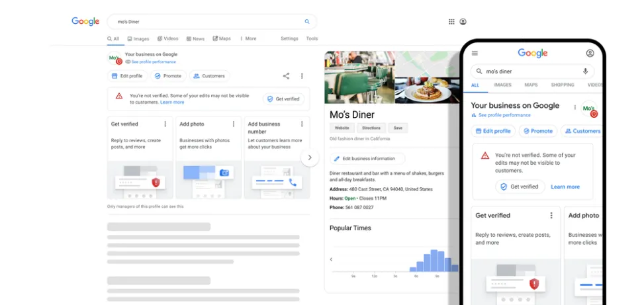Open the desktop account profile icon
This screenshot has width=644, height=305.
click(x=463, y=22)
